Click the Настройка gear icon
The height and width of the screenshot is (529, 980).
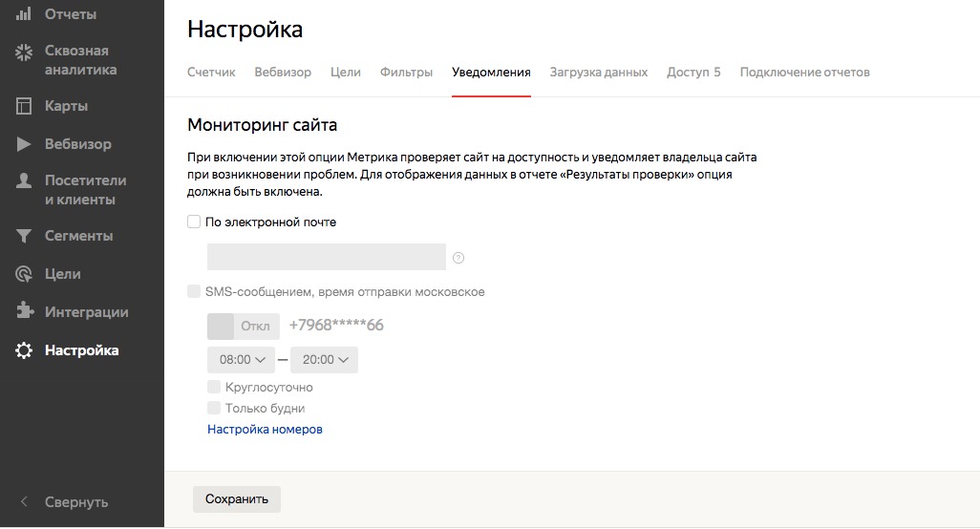[x=24, y=350]
